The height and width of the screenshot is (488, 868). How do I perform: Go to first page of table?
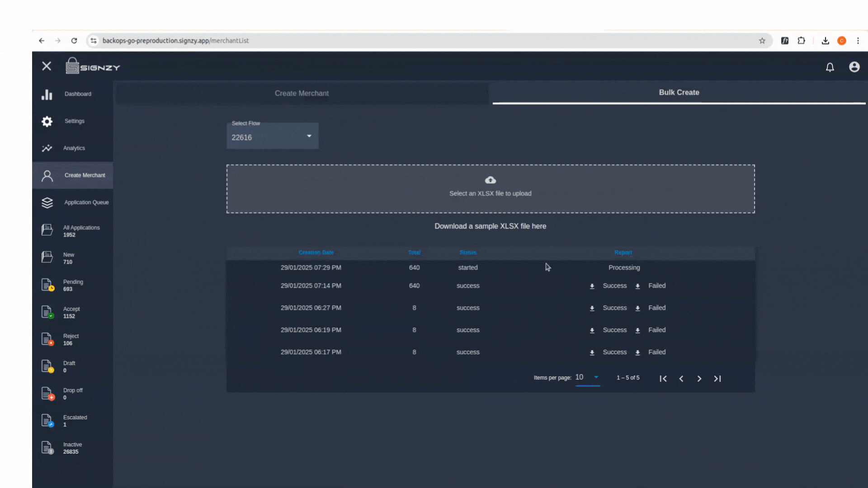point(663,379)
